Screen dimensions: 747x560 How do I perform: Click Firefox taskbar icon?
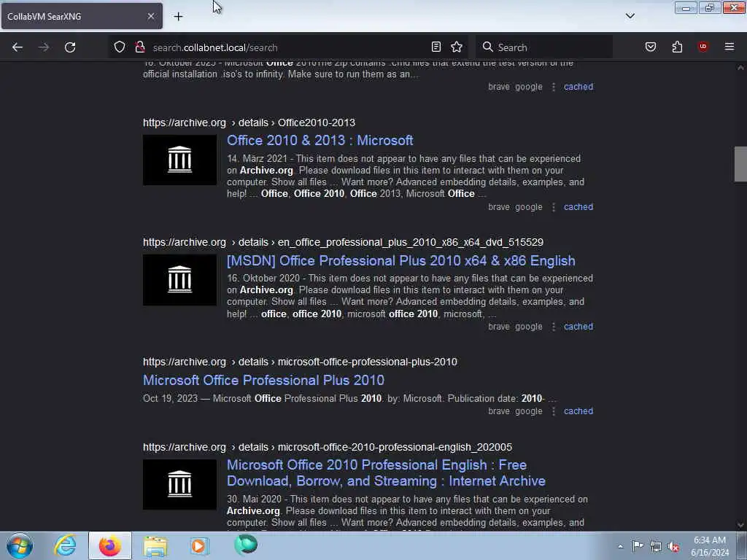(109, 545)
